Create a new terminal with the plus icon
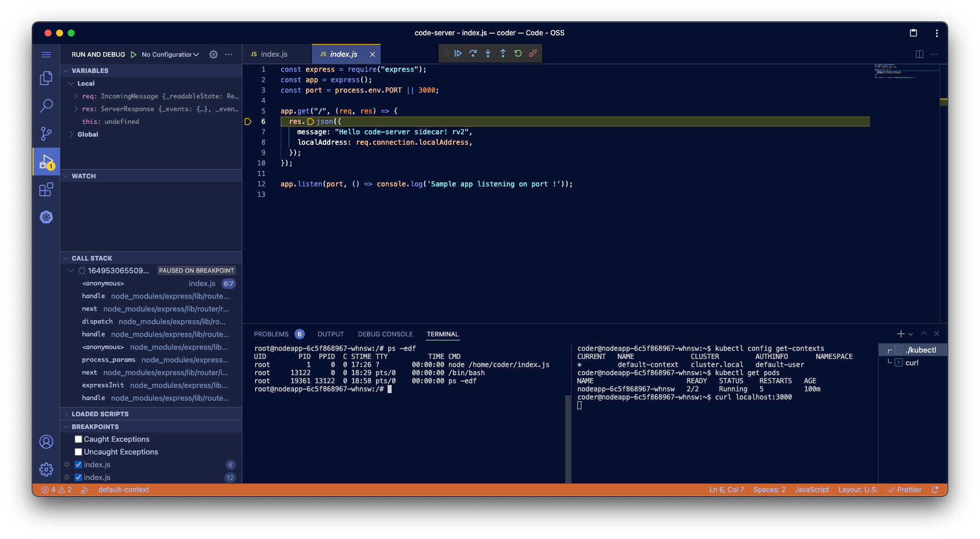 point(900,333)
